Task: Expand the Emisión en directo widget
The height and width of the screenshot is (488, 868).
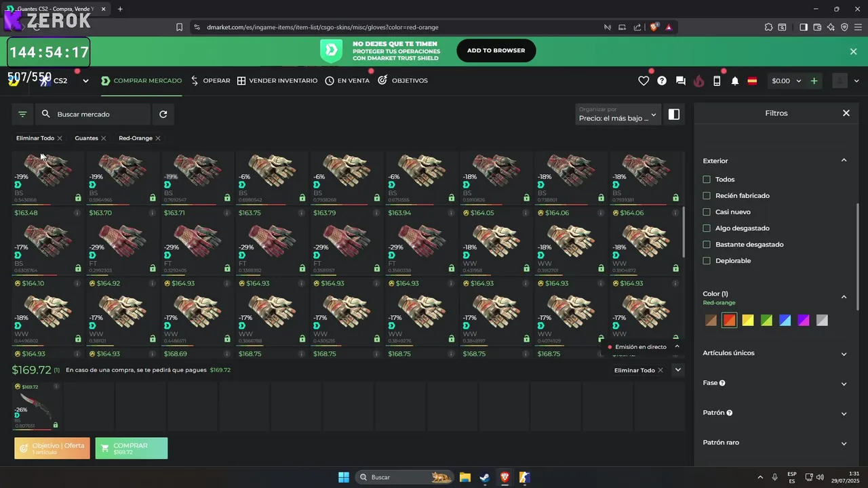Action: click(x=677, y=346)
